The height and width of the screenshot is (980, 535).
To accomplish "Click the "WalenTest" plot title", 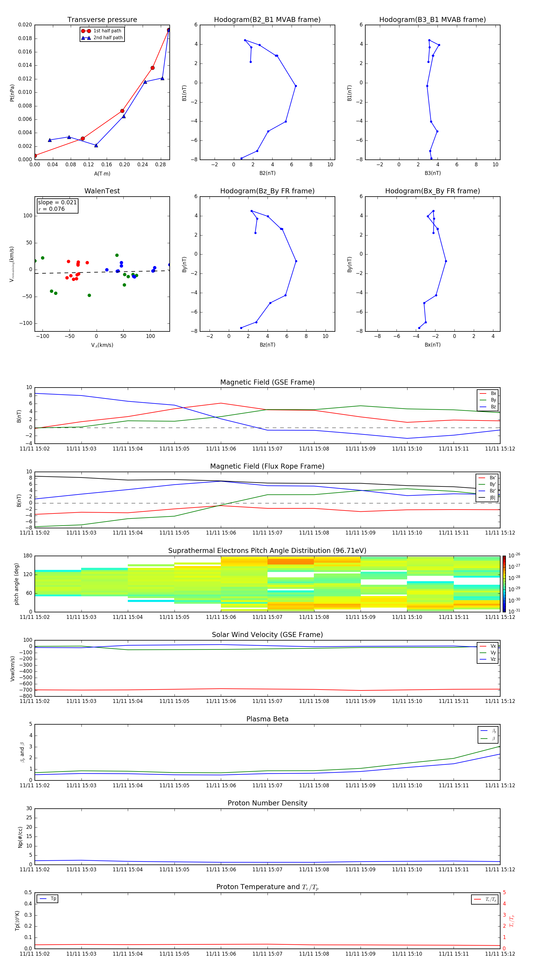I will [102, 191].
